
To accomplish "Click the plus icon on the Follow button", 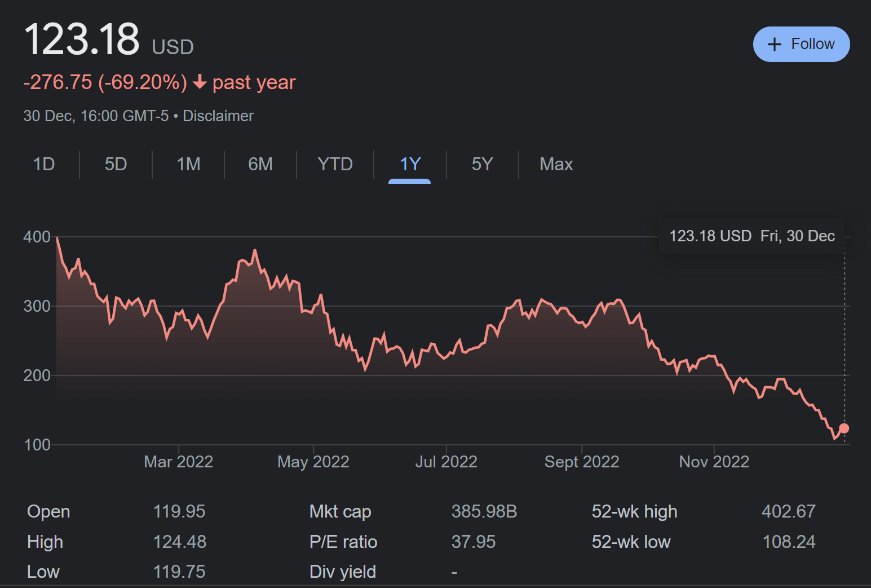I will coord(775,44).
